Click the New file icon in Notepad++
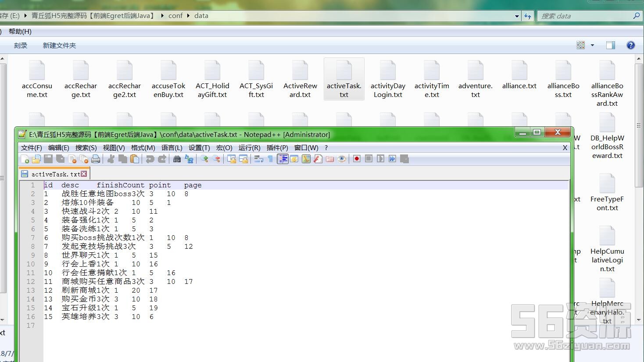Image resolution: width=644 pixels, height=362 pixels. [25, 159]
